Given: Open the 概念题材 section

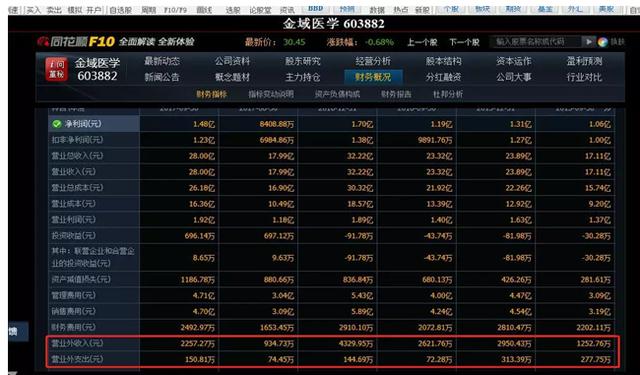Looking at the screenshot, I should pyautogui.click(x=232, y=77).
